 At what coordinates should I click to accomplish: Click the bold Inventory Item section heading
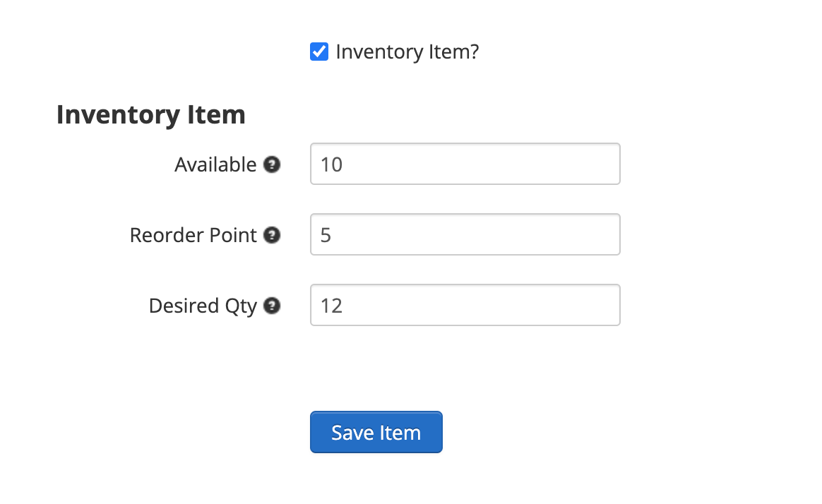(x=151, y=115)
